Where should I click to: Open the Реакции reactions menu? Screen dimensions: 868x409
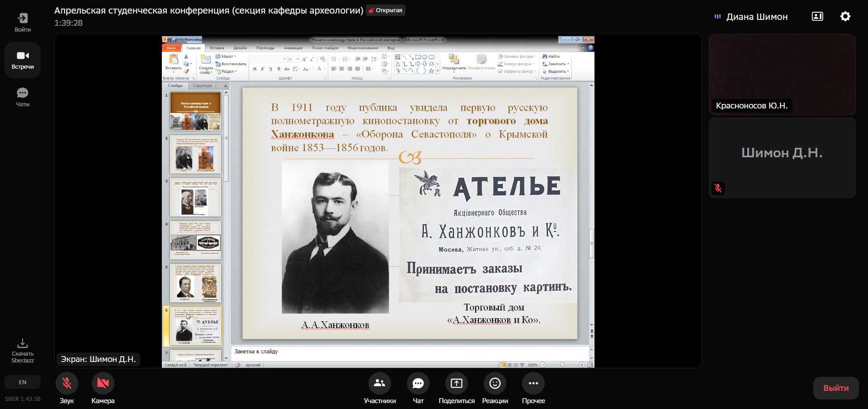[495, 383]
